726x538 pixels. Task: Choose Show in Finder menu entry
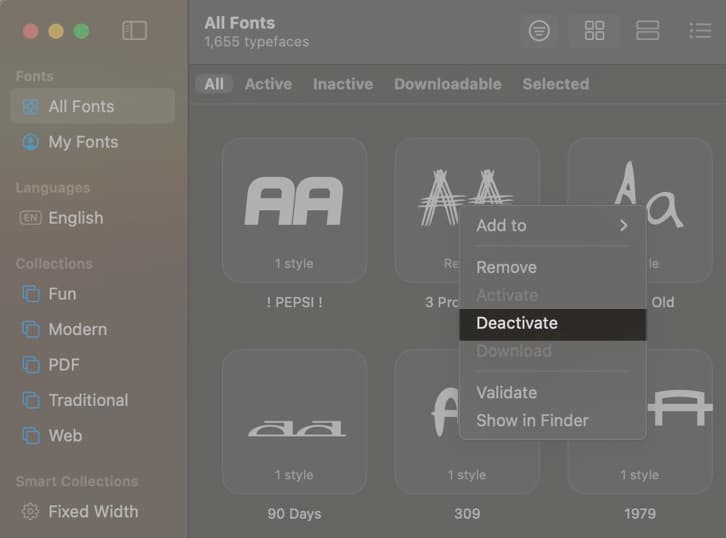pyautogui.click(x=552, y=420)
